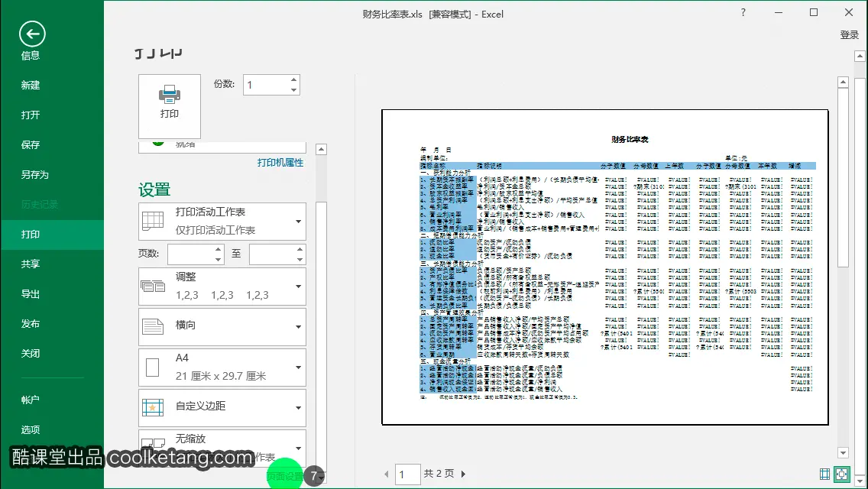Screen dimensions: 868x489
Task: Click 登录 sign-in link
Action: pos(849,35)
